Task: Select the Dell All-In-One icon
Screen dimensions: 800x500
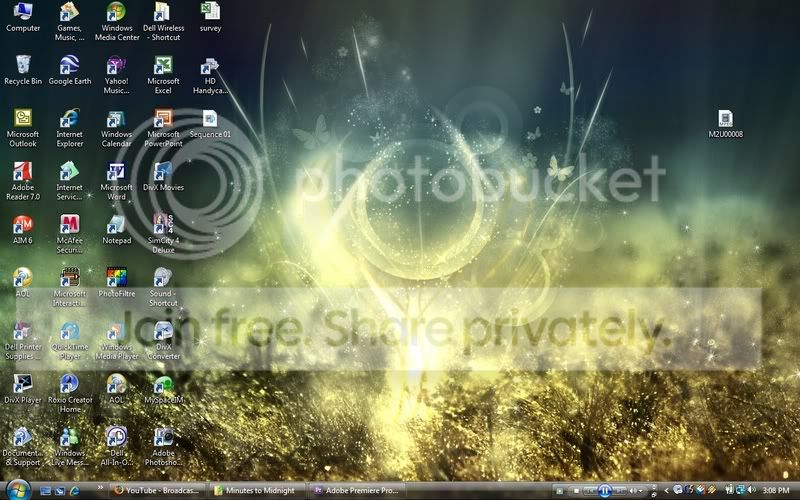Action: click(116, 446)
